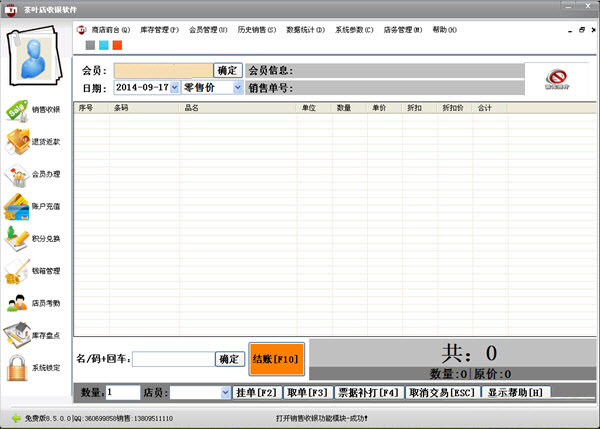Expand the 店员 clerk dropdown

(225, 392)
